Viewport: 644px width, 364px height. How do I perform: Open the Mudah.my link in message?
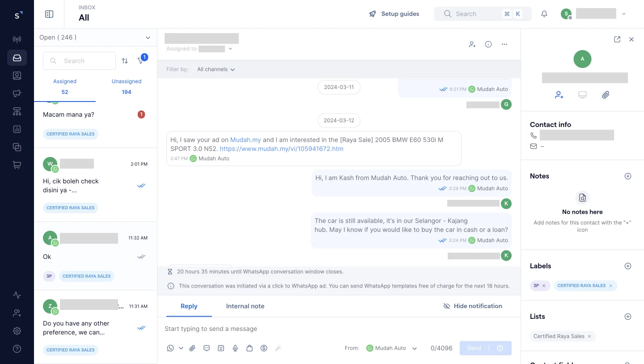pos(246,140)
